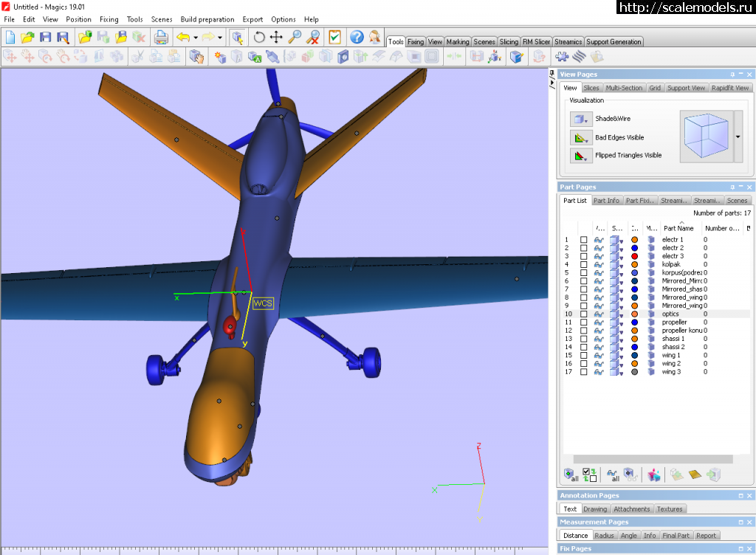Click the Zoom magnifier tool
756x555 pixels.
pos(295,37)
